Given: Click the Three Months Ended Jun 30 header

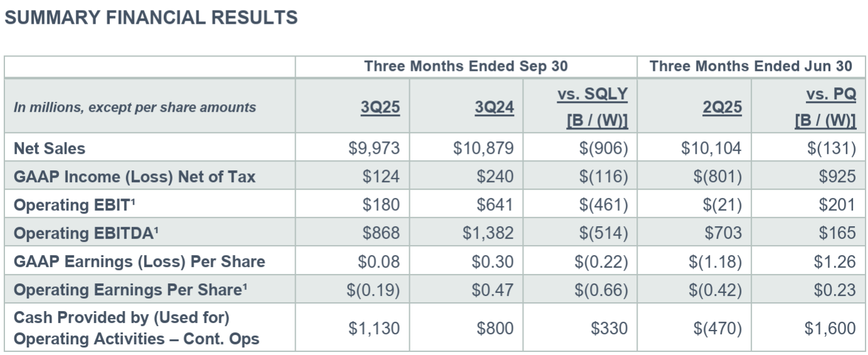Looking at the screenshot, I should 751,67.
